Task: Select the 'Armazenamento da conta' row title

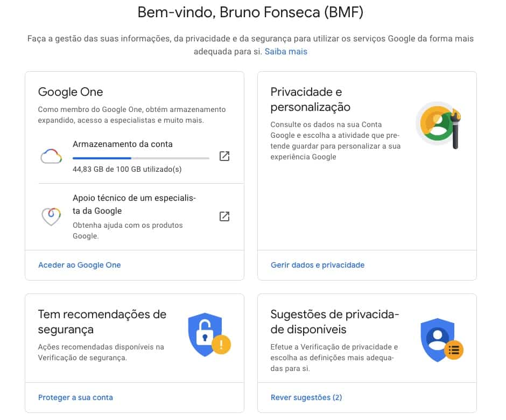Action: tap(123, 144)
